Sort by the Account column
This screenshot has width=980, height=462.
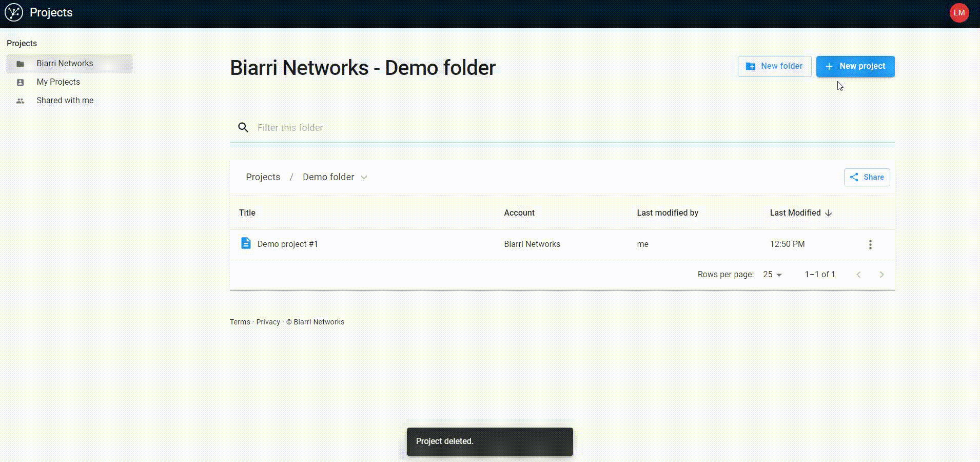(x=519, y=213)
